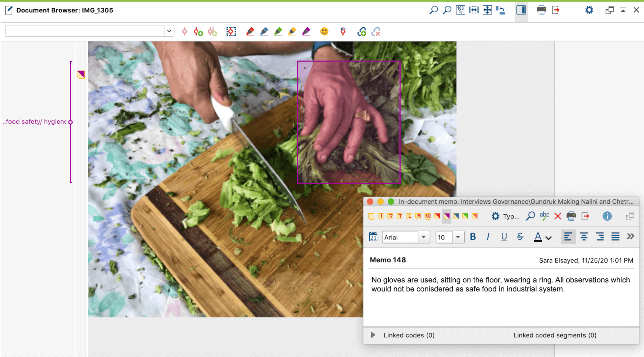Image resolution: width=644 pixels, height=357 pixels.
Task: Open memo Type labels settings
Action: (506, 216)
